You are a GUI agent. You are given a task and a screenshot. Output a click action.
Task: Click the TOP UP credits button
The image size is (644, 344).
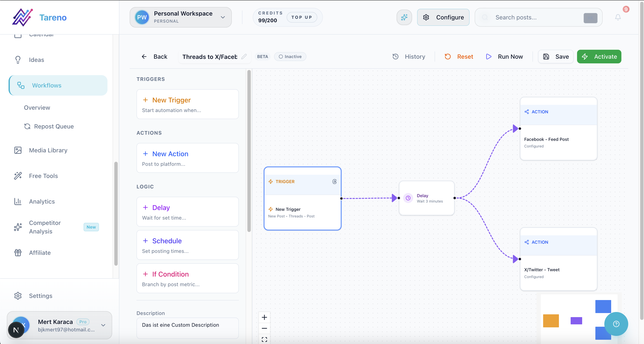[x=302, y=17]
